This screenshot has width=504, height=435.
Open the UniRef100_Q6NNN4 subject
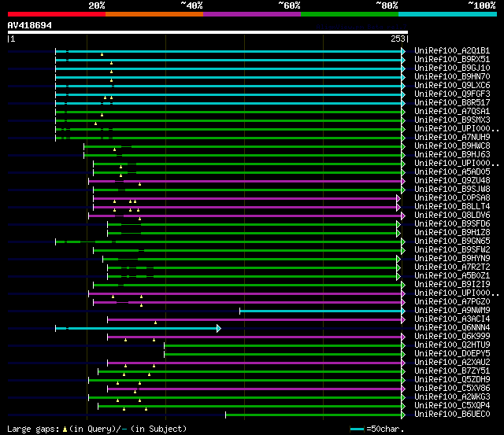(x=452, y=328)
